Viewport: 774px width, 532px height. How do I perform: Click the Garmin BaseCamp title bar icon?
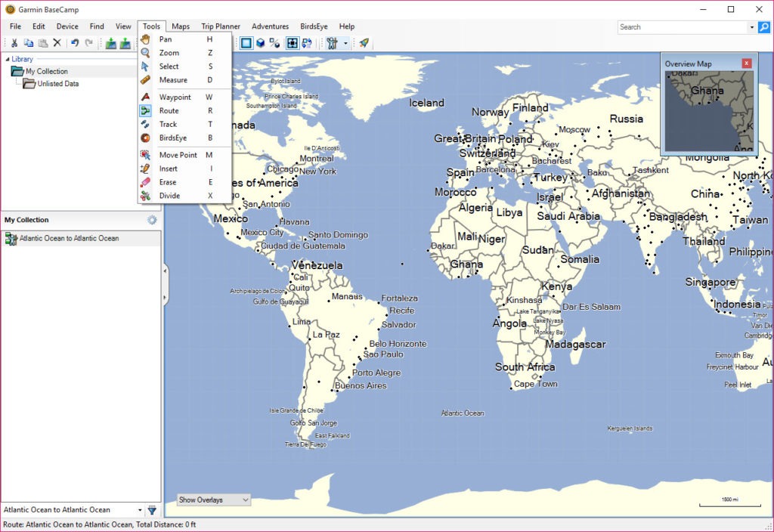(x=10, y=9)
